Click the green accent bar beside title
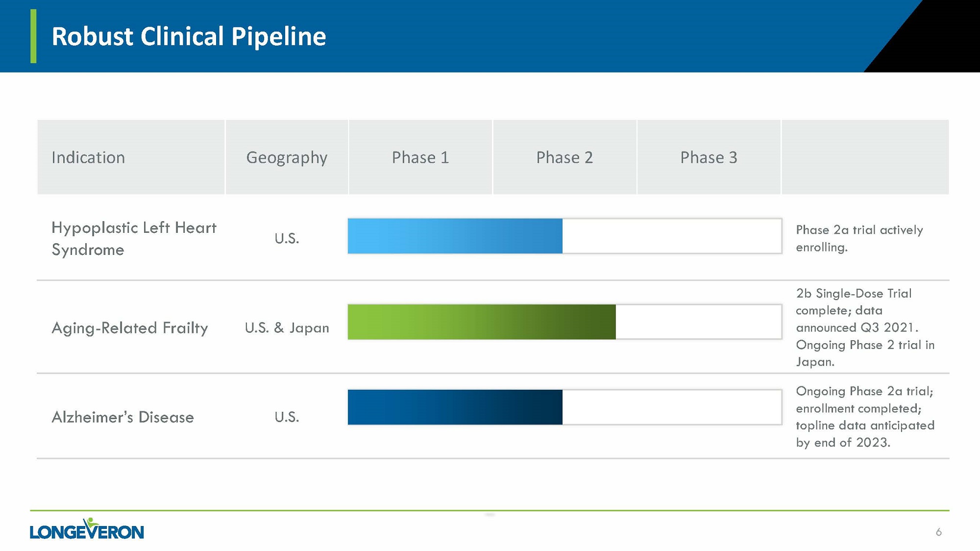Screen dimensions: 980x551 pos(33,36)
